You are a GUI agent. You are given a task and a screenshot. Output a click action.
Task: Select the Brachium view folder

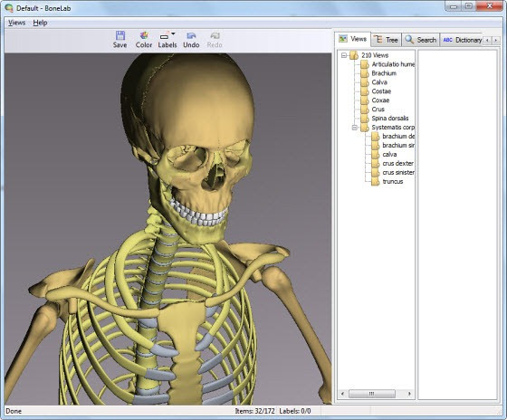(x=384, y=73)
